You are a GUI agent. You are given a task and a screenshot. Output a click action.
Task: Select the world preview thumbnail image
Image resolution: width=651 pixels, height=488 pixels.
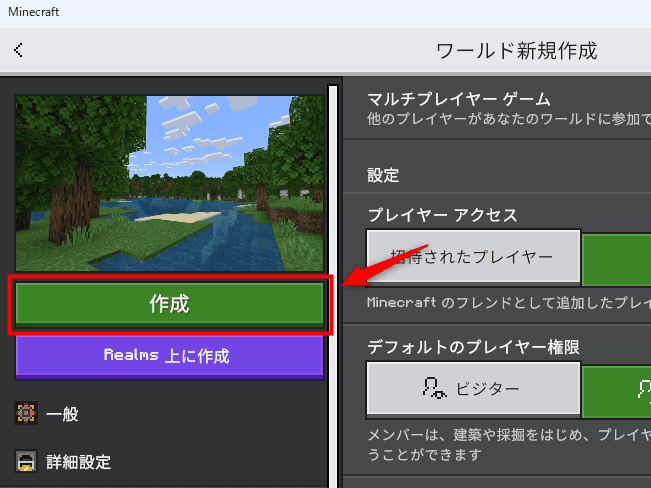[170, 183]
